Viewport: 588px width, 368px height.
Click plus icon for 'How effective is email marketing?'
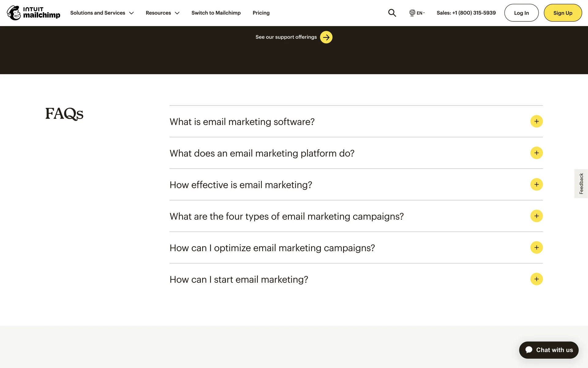537,185
